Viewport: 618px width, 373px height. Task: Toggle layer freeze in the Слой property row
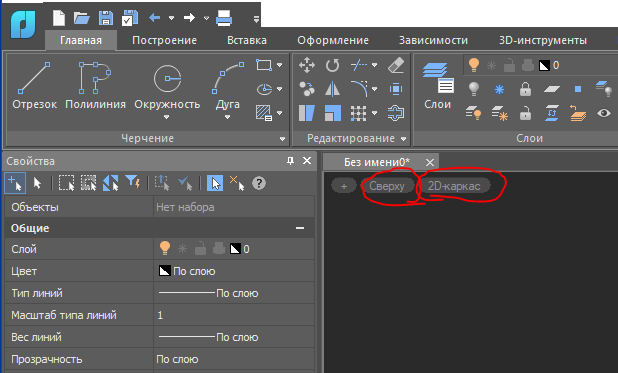point(182,249)
